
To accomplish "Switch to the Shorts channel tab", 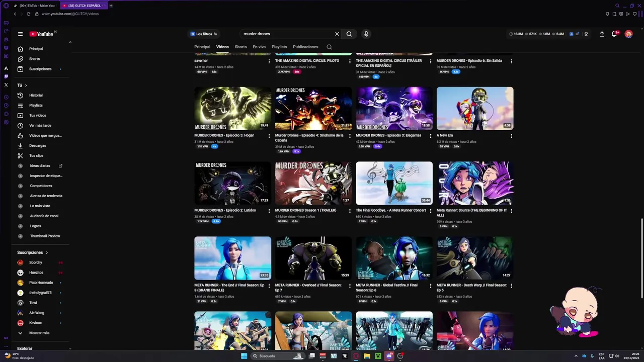I will click(x=240, y=47).
